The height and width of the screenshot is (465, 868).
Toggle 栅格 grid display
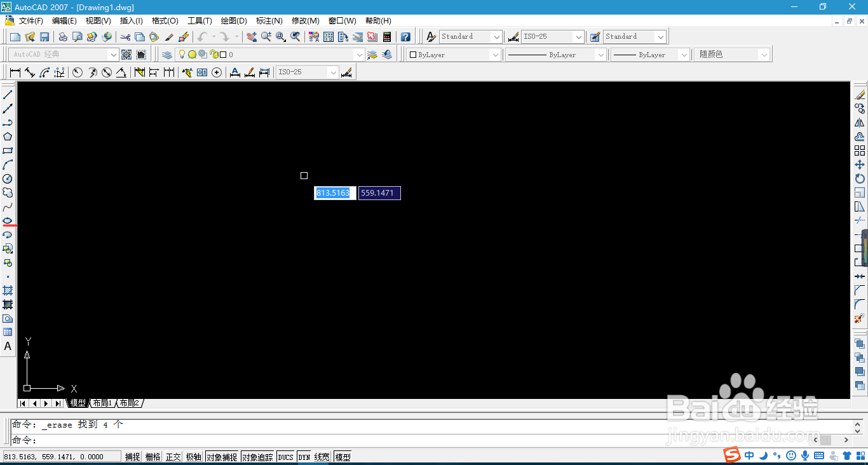coord(153,457)
